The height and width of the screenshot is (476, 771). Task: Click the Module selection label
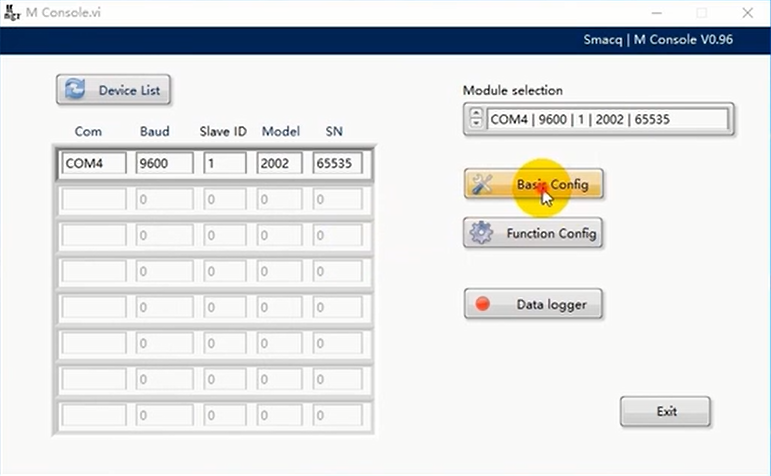pos(512,90)
